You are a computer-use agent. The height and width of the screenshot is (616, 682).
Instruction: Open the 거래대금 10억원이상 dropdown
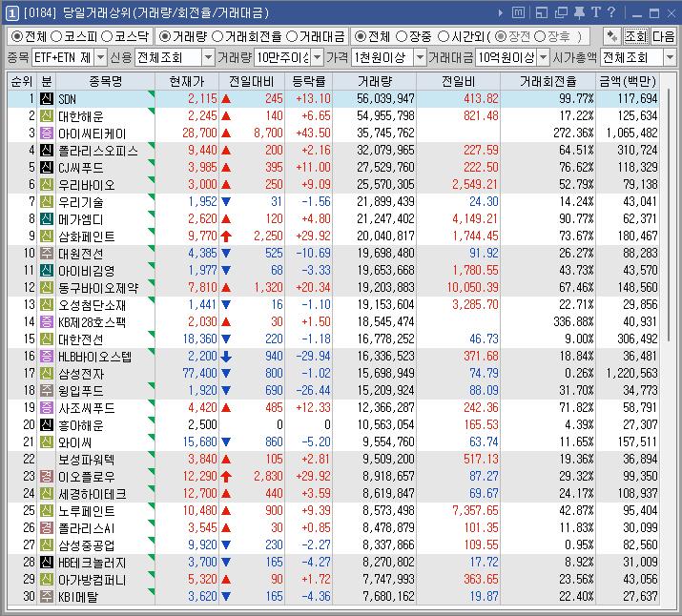[544, 57]
